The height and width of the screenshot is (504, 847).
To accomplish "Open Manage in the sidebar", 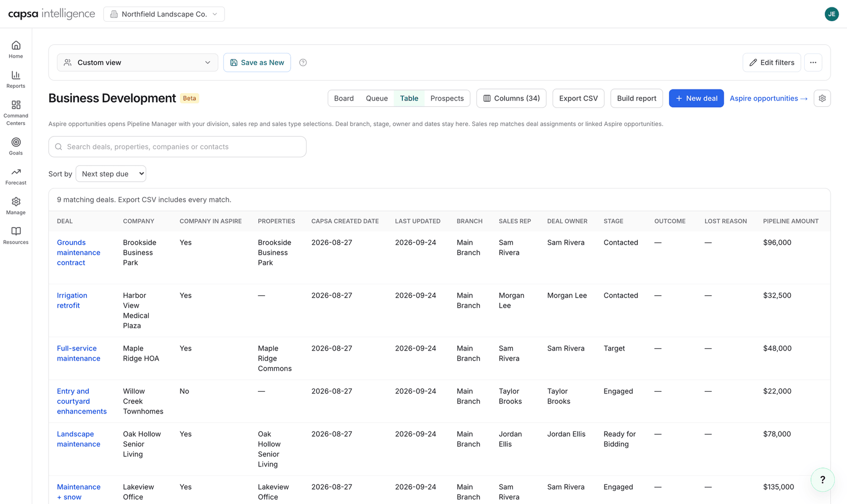I will pyautogui.click(x=16, y=206).
